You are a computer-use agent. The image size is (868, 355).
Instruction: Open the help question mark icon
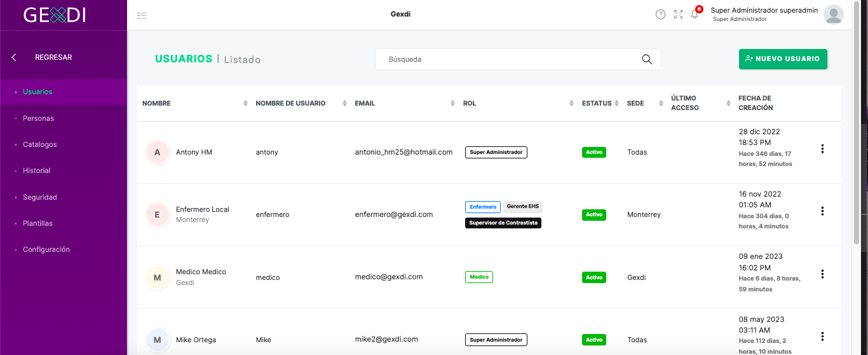pyautogui.click(x=660, y=15)
